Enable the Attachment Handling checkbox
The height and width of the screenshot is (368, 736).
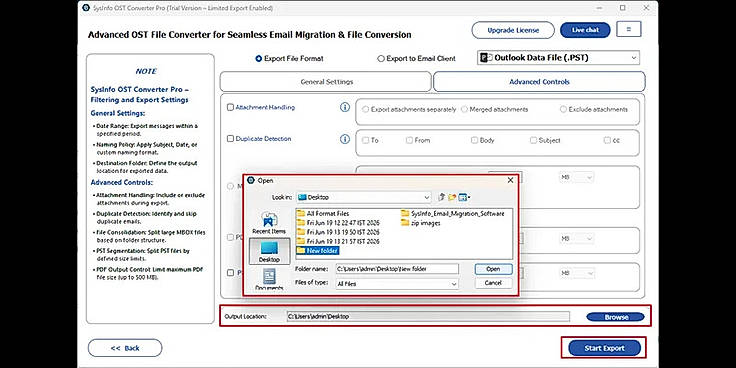click(230, 107)
